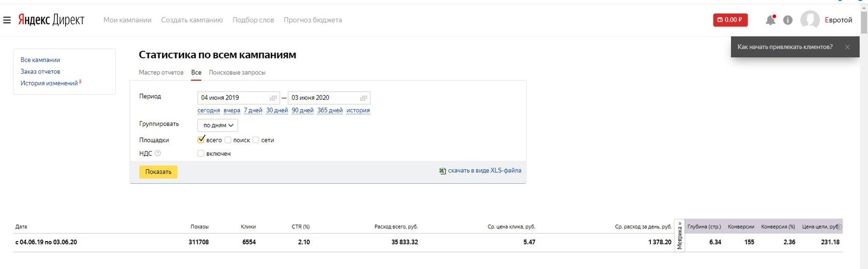Enable the НДС 'включен' checkbox
This screenshot has width=868, height=269.
click(x=201, y=154)
